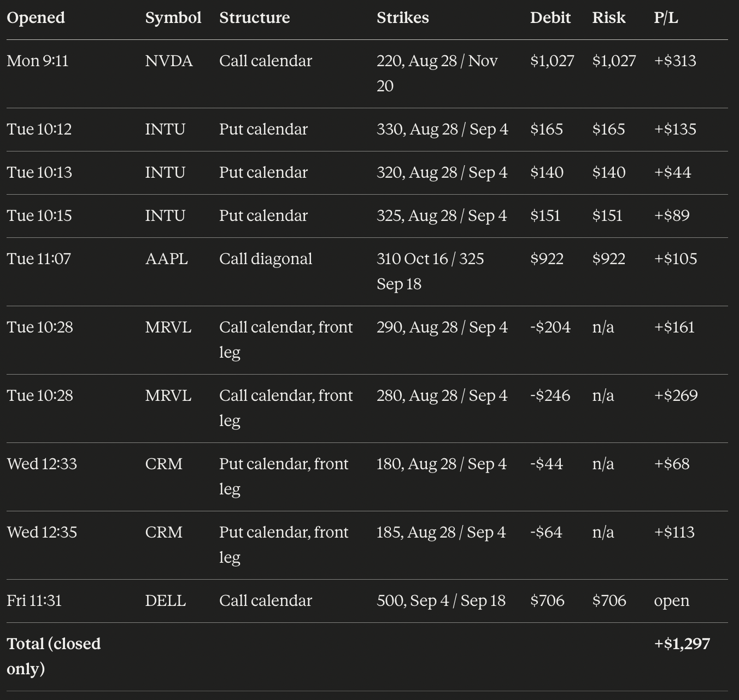Click strikes cell 280, Aug 28 / Sep 4

point(442,395)
